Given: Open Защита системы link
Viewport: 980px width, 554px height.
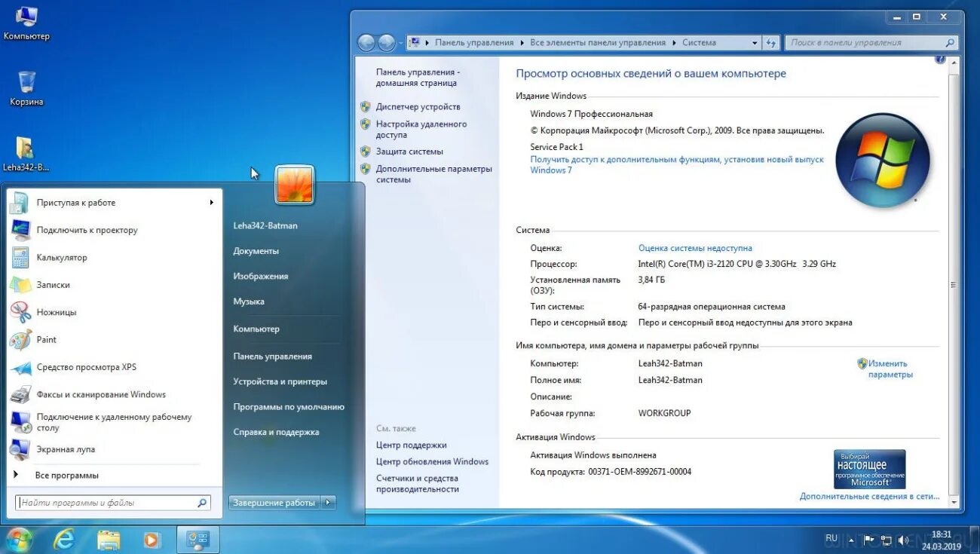Looking at the screenshot, I should 409,152.
